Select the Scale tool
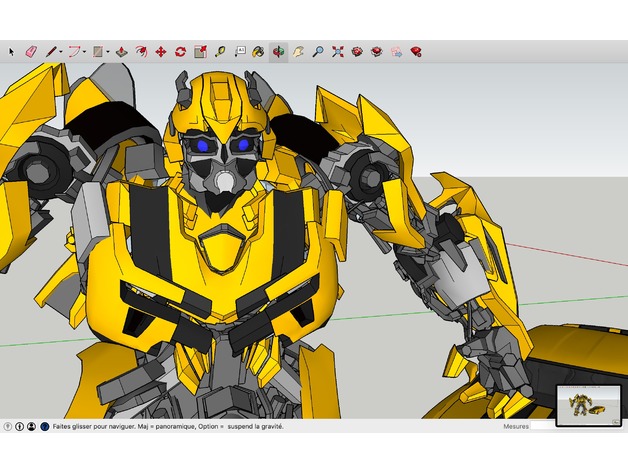 (x=200, y=52)
